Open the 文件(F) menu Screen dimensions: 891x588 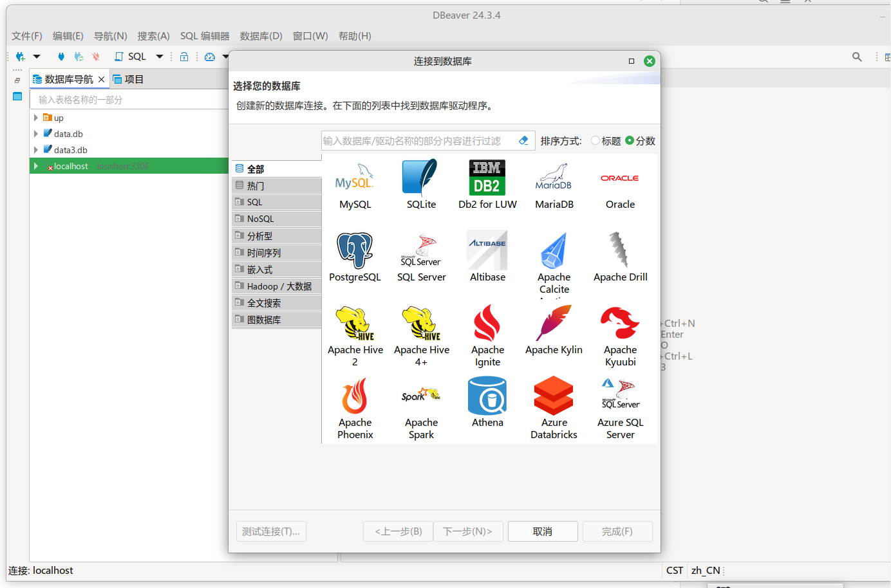point(27,36)
